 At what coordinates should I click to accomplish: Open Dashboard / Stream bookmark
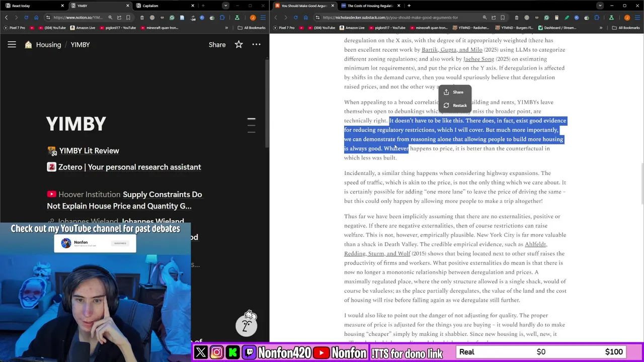(557, 28)
